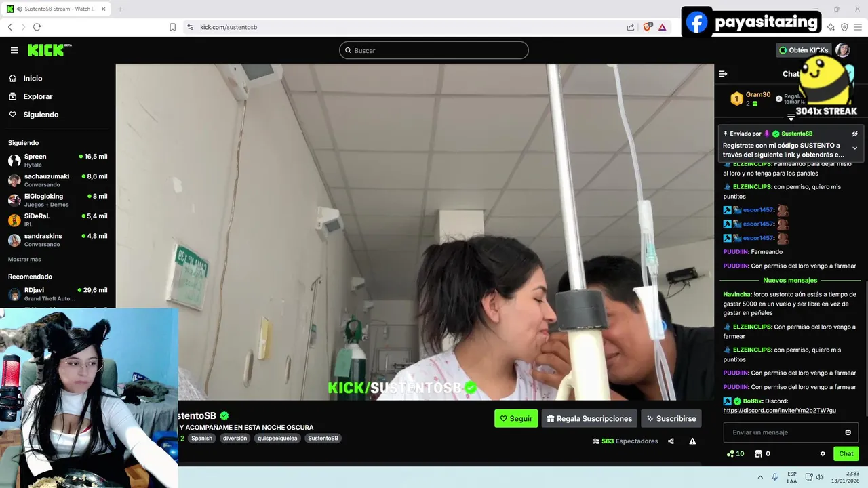Click the verified badge next to stentoSB
868x488 pixels.
pos(224,415)
